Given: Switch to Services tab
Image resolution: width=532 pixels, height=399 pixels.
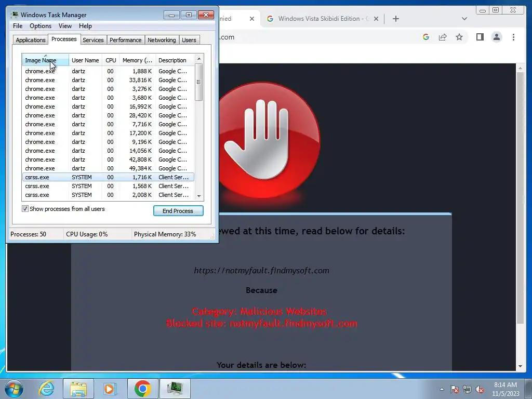Looking at the screenshot, I should (x=93, y=40).
